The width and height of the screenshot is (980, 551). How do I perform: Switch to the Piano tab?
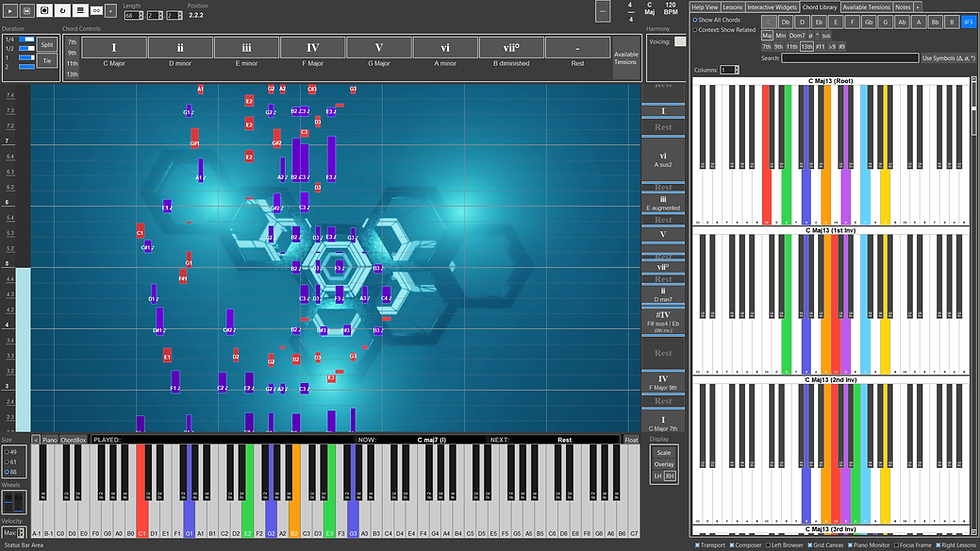pyautogui.click(x=49, y=440)
